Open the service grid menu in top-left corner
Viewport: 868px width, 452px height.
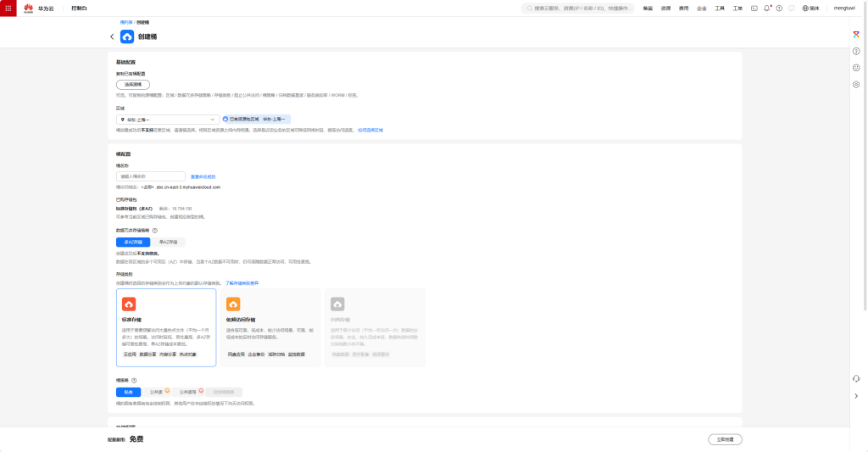point(8,8)
